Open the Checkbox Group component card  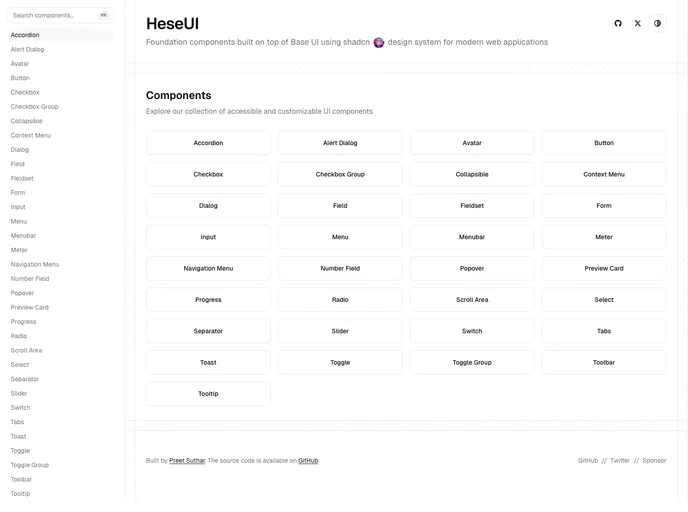pos(340,174)
